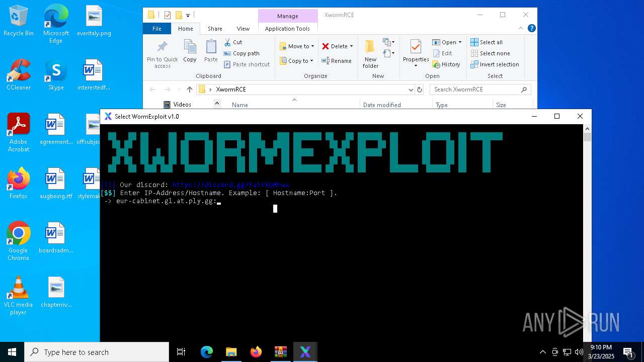Sort files by Name column
This screenshot has height=362, width=644.
coord(240,105)
